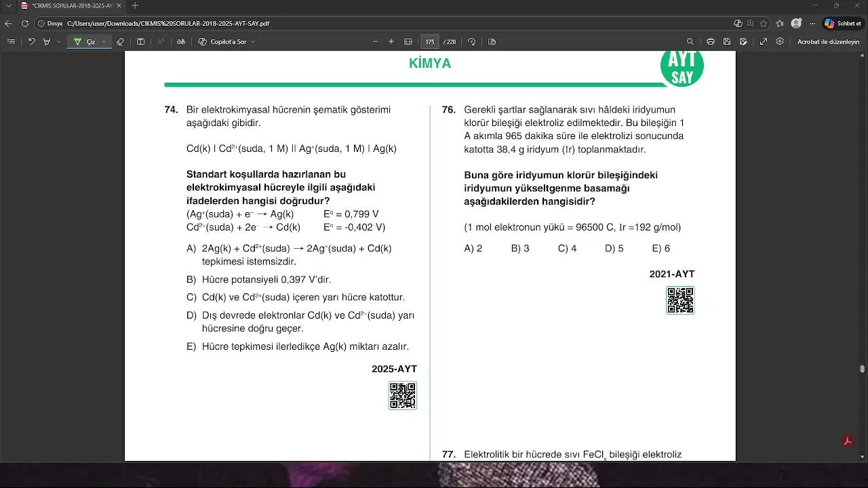Expand highlighter color options dropdown

(x=58, y=41)
